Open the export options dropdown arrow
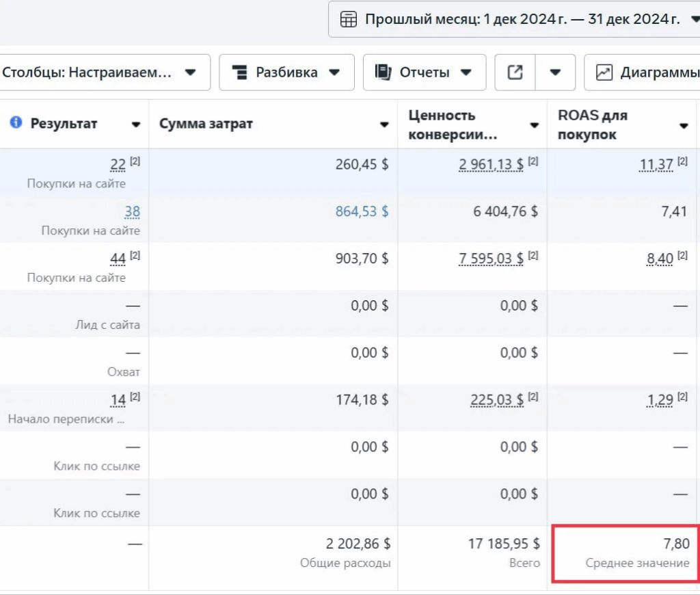 [555, 72]
